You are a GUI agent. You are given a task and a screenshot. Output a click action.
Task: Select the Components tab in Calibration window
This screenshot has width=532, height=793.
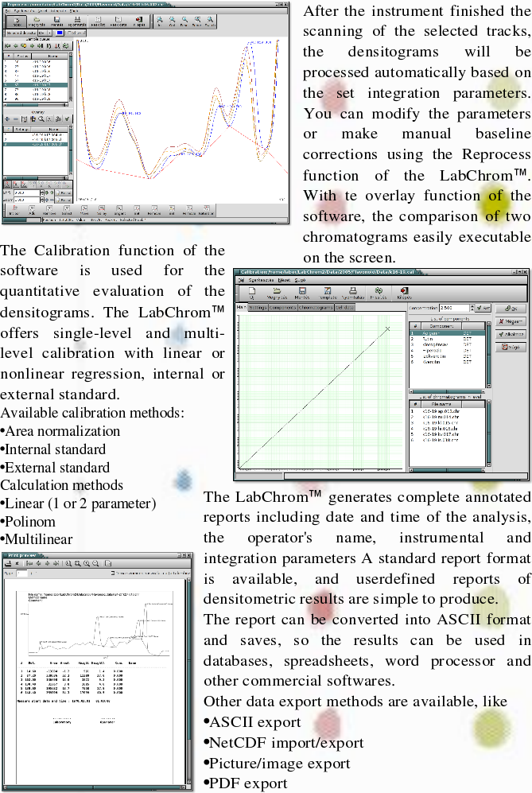pos(282,307)
